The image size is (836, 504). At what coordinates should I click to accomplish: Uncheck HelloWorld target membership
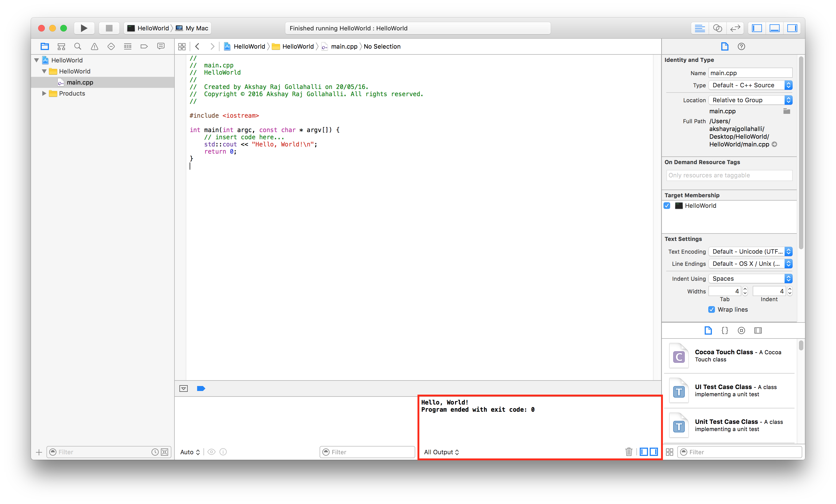[667, 206]
